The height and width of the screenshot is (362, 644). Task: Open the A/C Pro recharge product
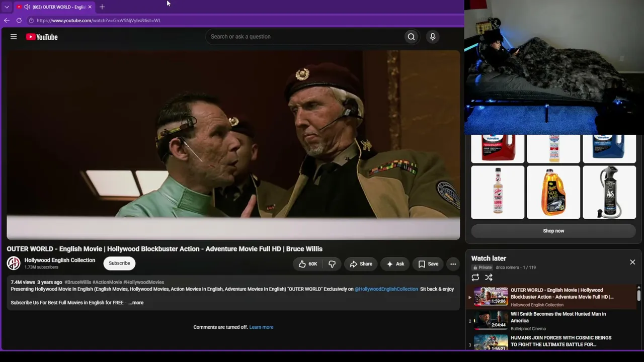609,193
